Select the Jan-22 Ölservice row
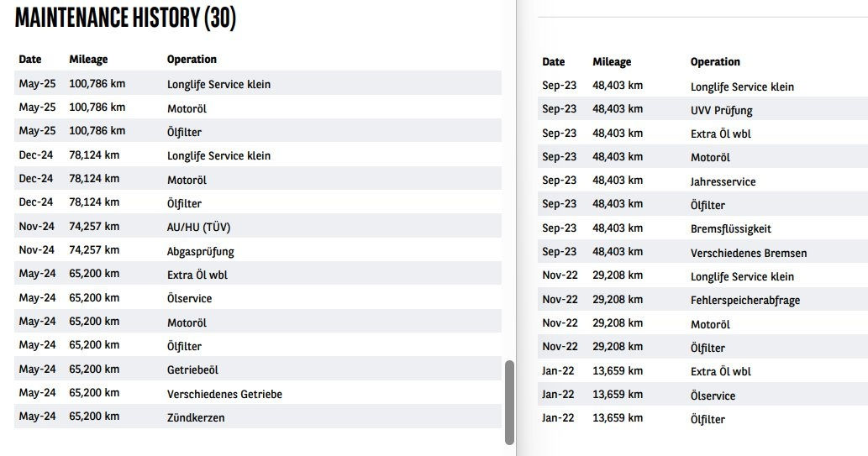Screen dimensions: 868x456 point(702,395)
